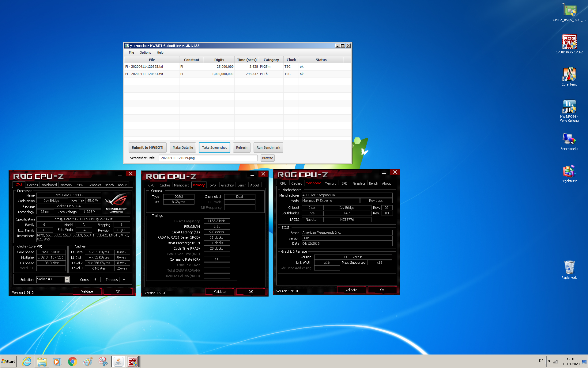Show desktop via taskbar corner button
This screenshot has height=368, width=588.
click(x=585, y=362)
